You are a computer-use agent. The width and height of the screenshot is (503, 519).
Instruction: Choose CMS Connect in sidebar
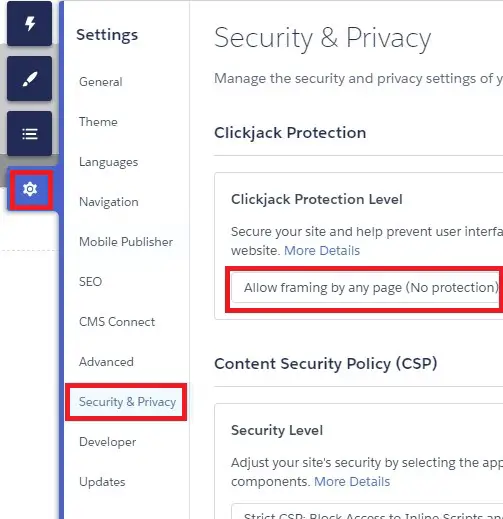[x=117, y=322]
